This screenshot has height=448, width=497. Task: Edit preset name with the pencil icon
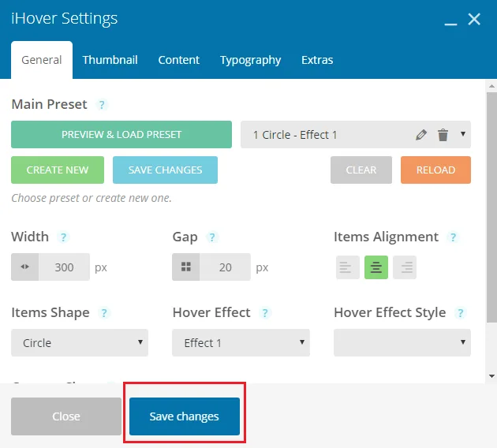(421, 135)
